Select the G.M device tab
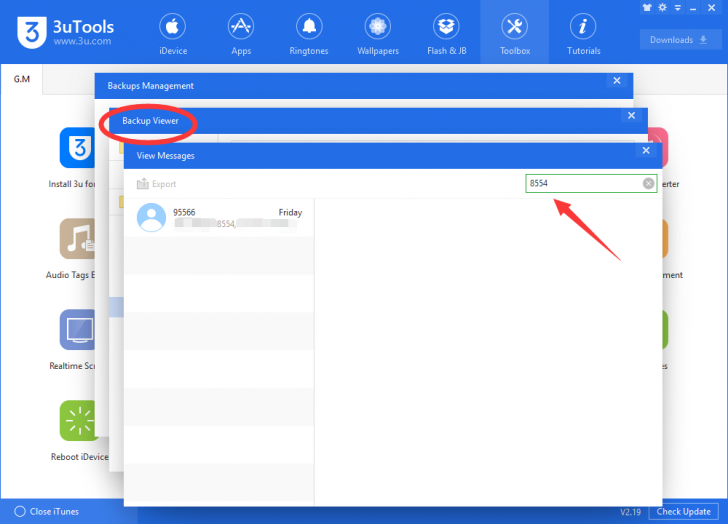Screen dimensions: 728x524 (x=22, y=79)
